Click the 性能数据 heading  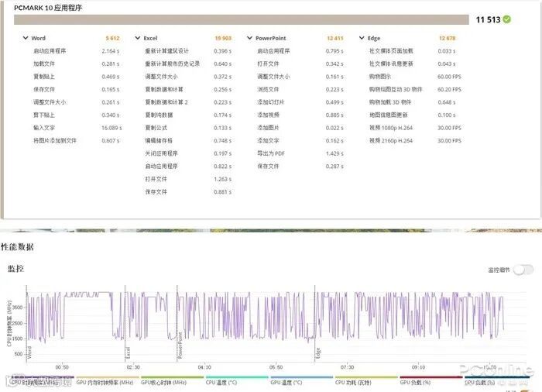(17, 247)
